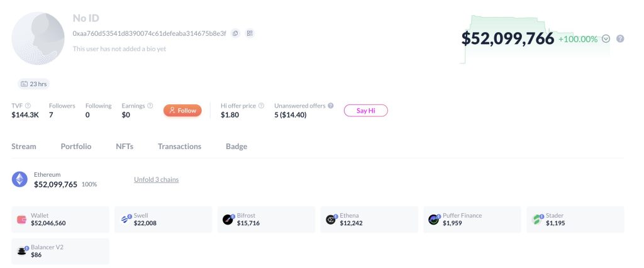The image size is (644, 268).
Task: Open the Swell protocol card
Action: pyautogui.click(x=164, y=220)
